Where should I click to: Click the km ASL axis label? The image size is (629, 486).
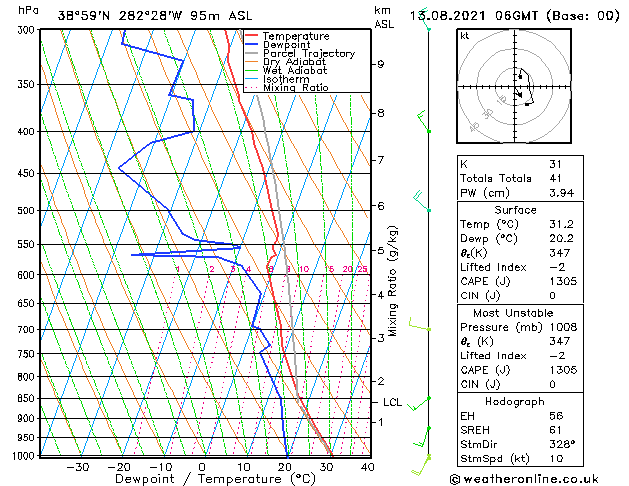tap(384, 17)
